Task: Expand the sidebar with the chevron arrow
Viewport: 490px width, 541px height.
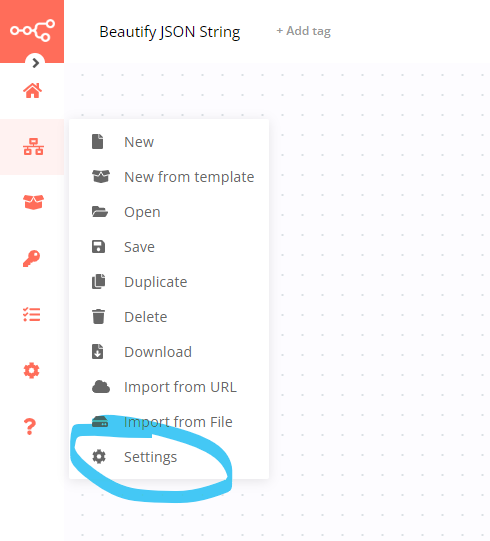Action: [x=35, y=63]
